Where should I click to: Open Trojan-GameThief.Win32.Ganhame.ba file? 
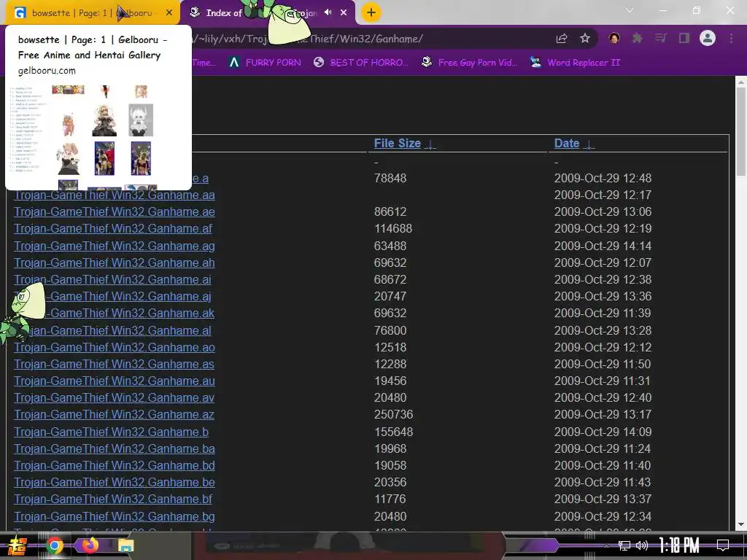point(115,448)
